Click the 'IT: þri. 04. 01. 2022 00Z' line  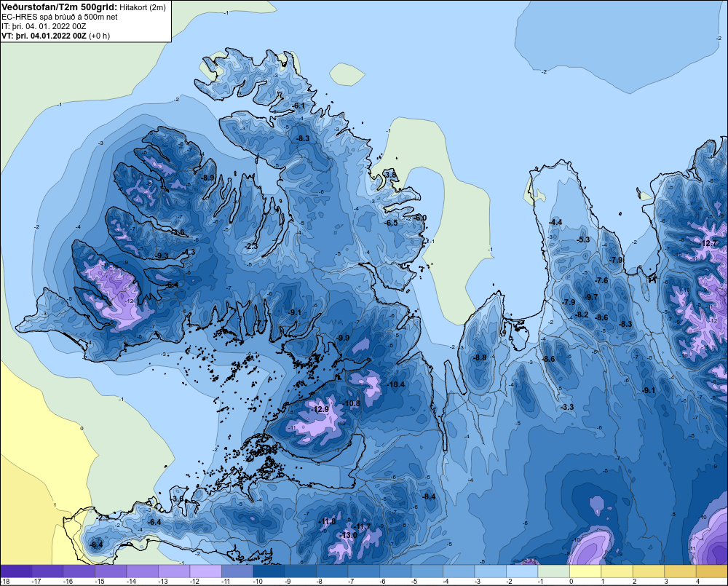44,26
